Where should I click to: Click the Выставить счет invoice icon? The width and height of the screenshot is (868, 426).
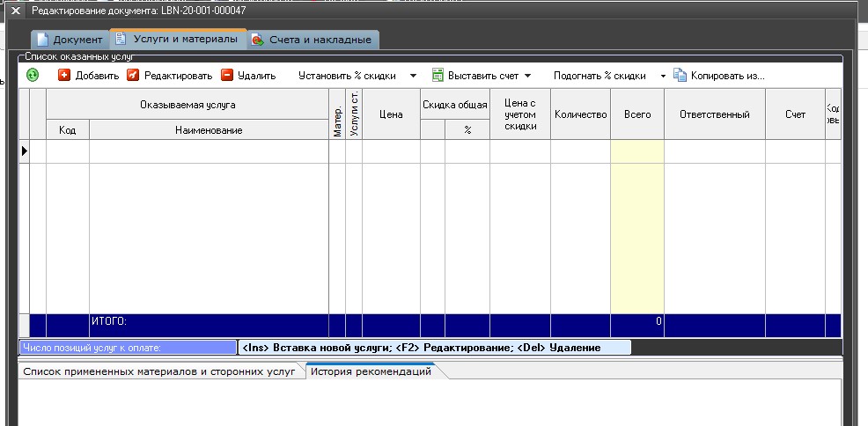[438, 76]
